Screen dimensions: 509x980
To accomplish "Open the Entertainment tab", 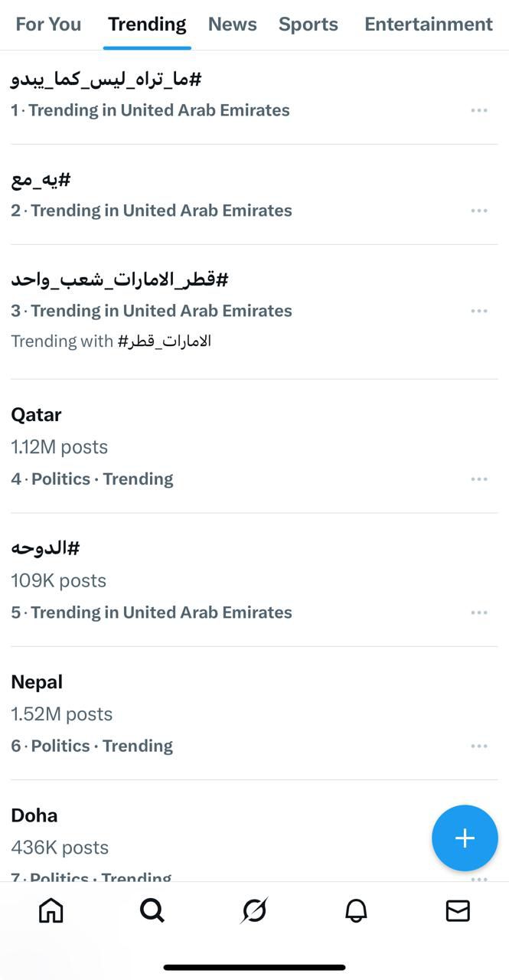I will click(428, 24).
